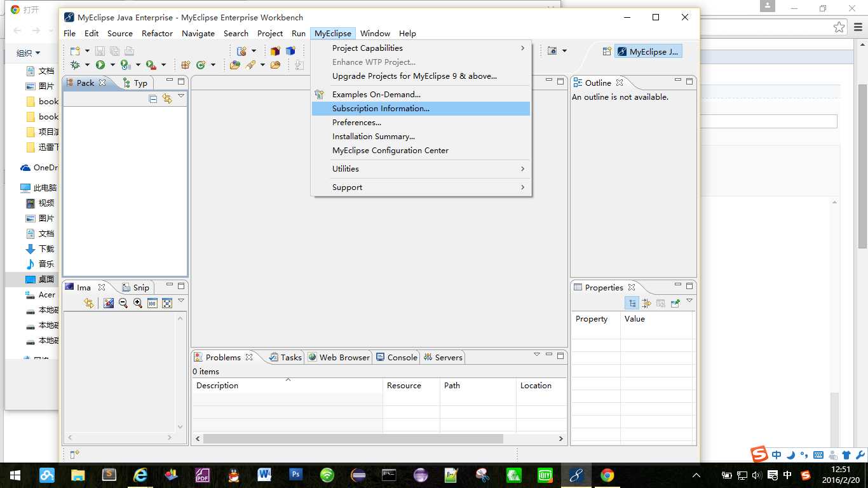Image resolution: width=868 pixels, height=488 pixels.
Task: Click the New Java Class icon
Action: pyautogui.click(x=201, y=65)
